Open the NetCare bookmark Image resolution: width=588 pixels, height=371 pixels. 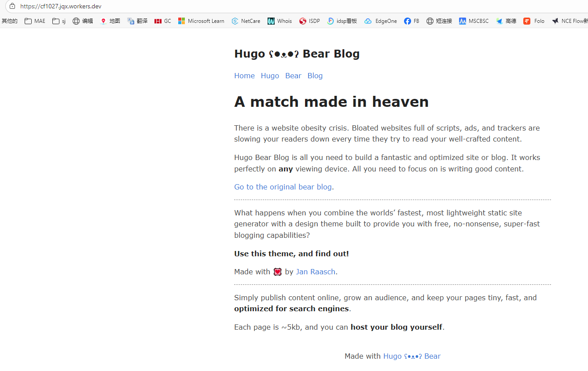(246, 21)
